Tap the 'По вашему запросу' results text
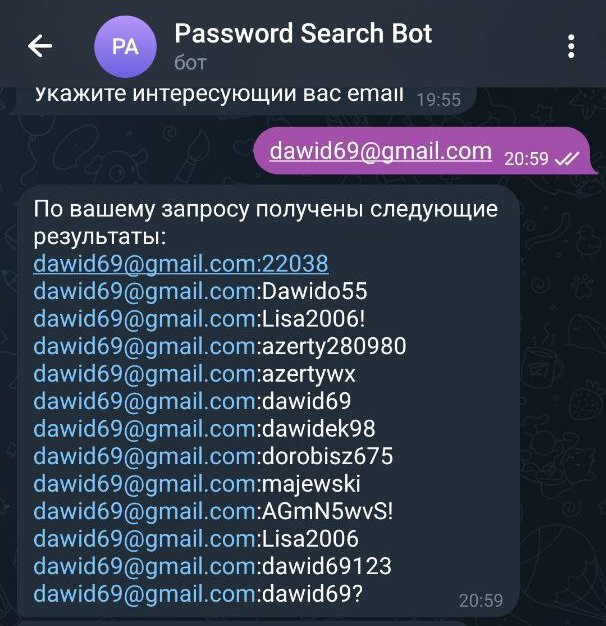 265,223
